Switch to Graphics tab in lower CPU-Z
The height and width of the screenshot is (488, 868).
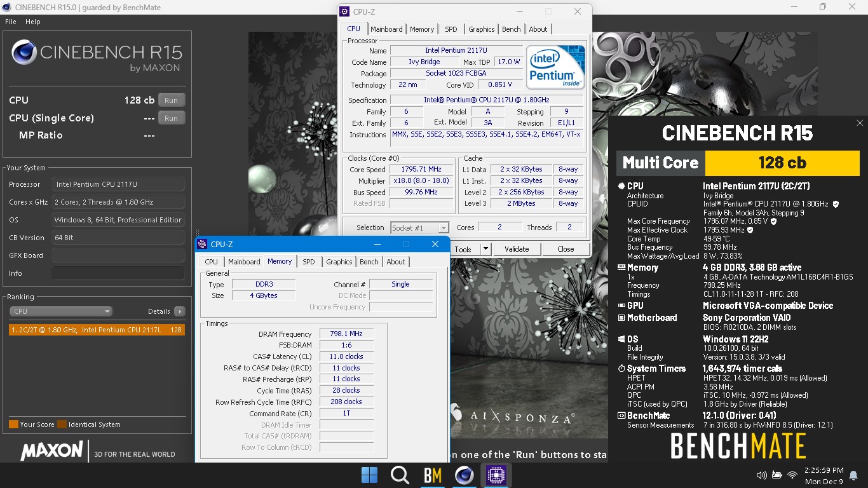[339, 262]
